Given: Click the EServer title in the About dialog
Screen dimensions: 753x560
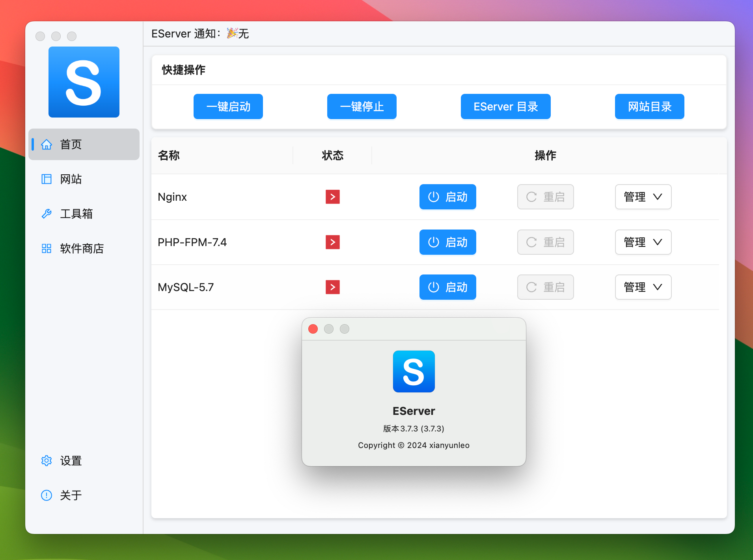Looking at the screenshot, I should pyautogui.click(x=414, y=411).
